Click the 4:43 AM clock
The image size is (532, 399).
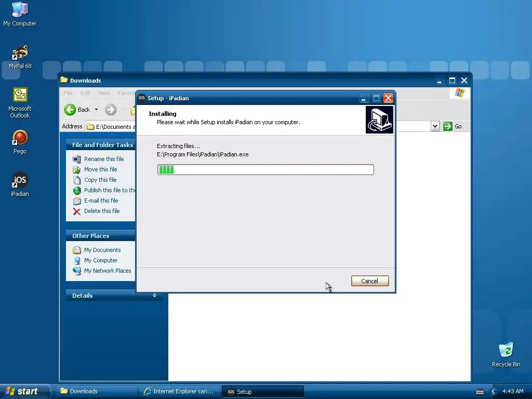[513, 391]
